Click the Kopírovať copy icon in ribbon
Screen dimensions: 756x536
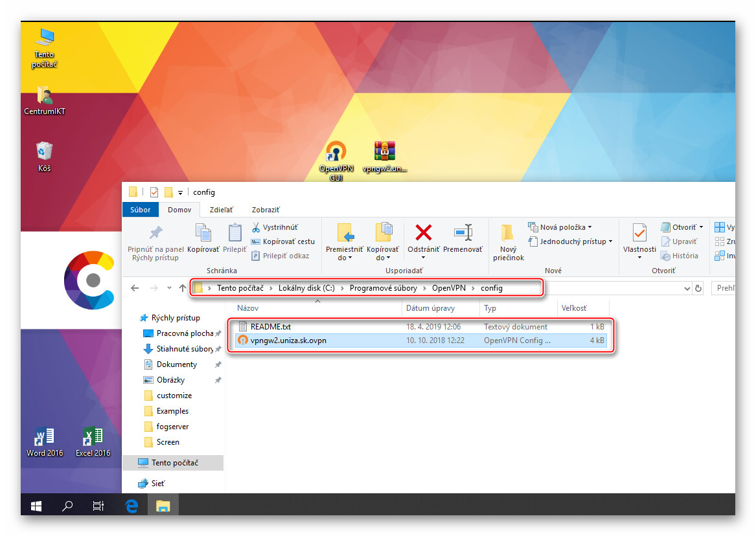[x=203, y=232]
